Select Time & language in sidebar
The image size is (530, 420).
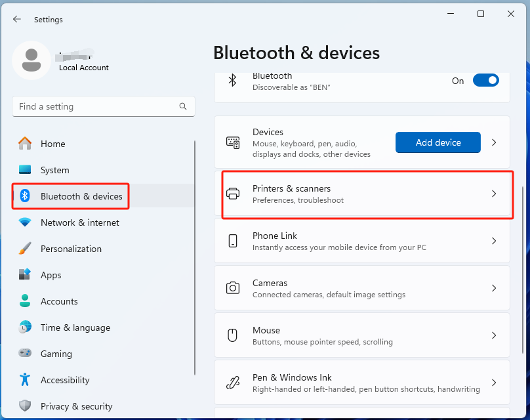(103, 327)
